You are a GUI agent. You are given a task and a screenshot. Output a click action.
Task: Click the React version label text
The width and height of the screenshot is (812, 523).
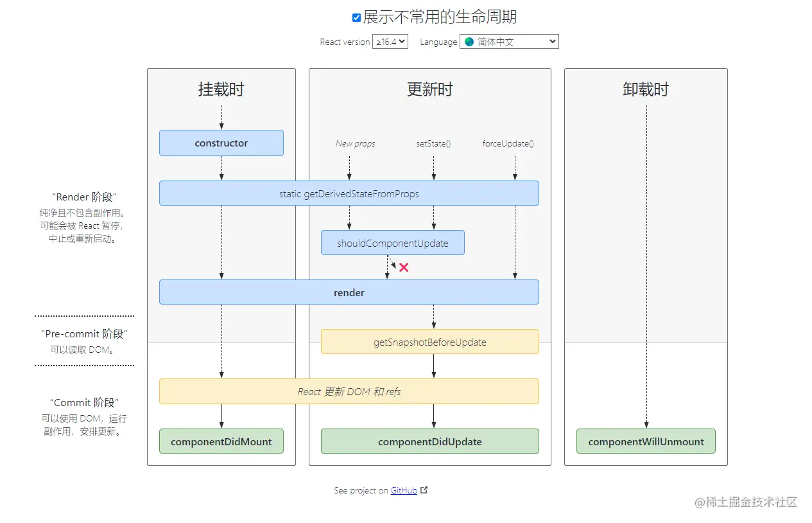pos(345,42)
